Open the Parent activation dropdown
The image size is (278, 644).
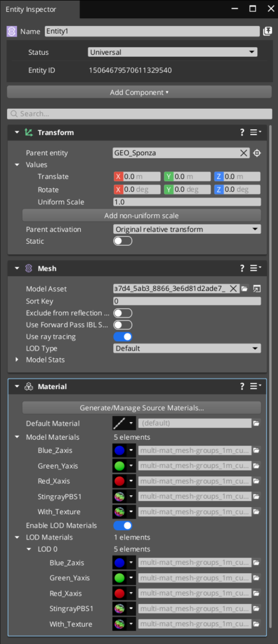[x=187, y=229]
